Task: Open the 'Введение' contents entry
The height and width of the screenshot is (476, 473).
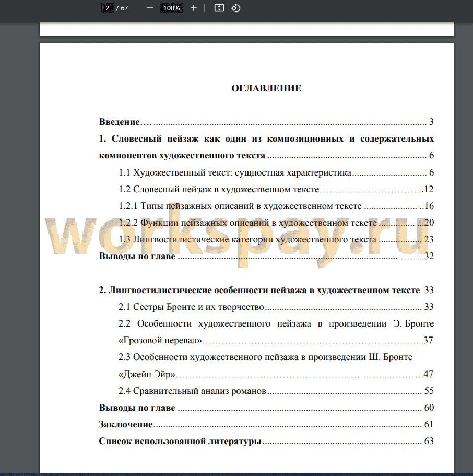Action: click(x=266, y=122)
